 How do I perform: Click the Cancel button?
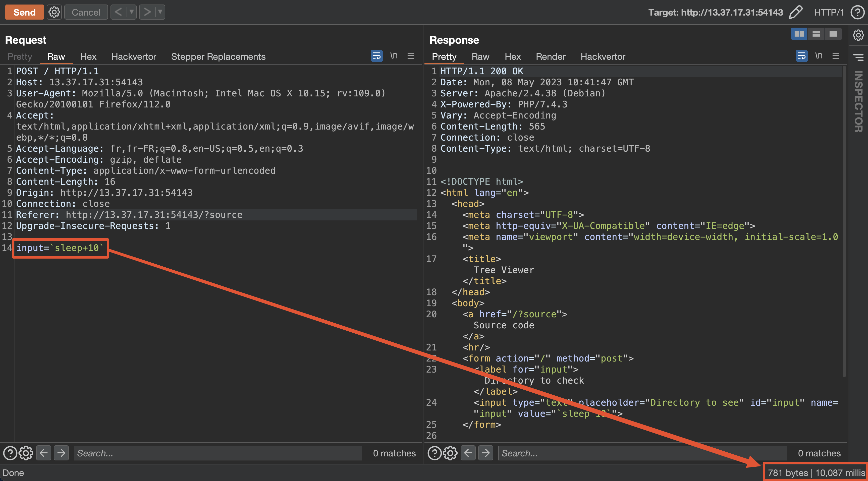[x=86, y=12]
